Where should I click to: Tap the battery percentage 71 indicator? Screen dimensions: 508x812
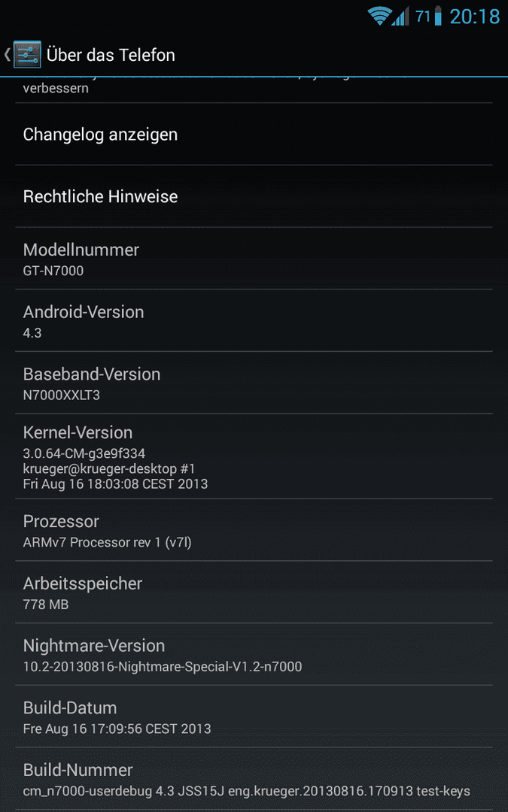pos(423,16)
